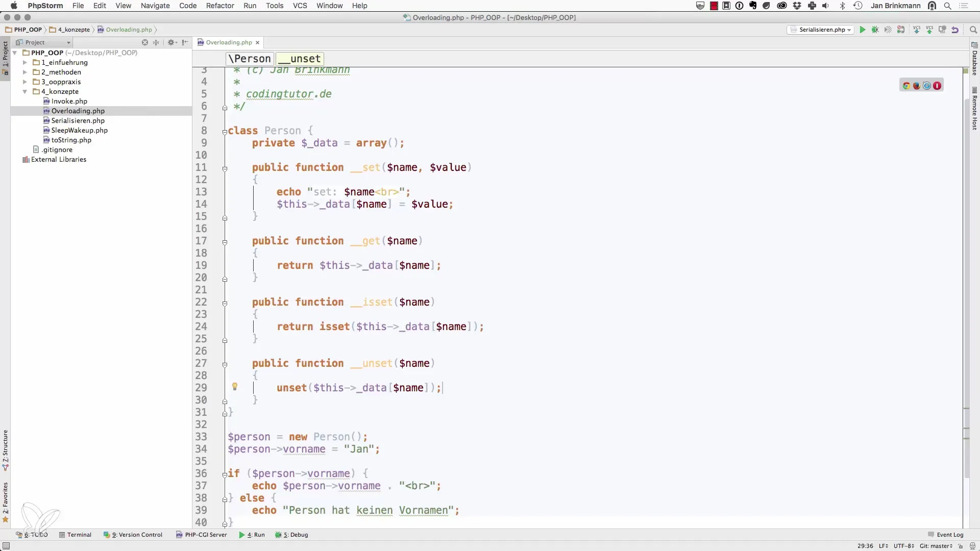Open Project panel settings gear
980x551 pixels.
(x=172, y=42)
